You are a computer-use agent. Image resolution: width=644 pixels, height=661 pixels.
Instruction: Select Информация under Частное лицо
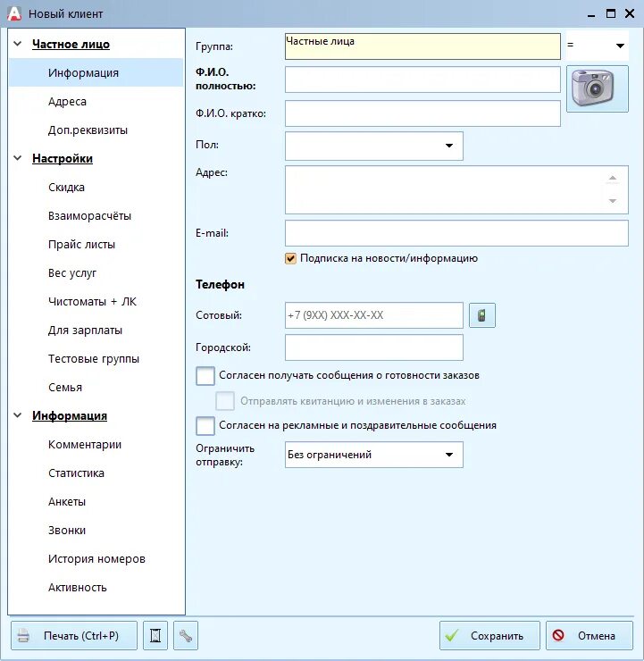96,73
